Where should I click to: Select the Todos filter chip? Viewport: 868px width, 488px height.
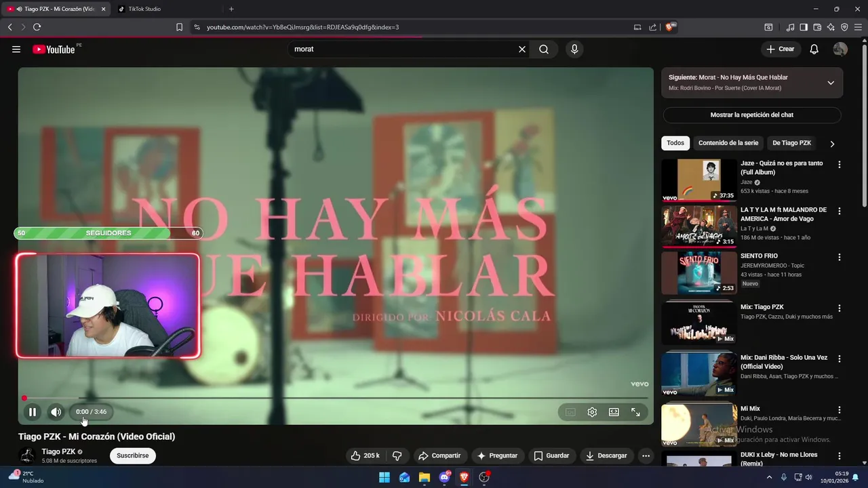pos(675,143)
